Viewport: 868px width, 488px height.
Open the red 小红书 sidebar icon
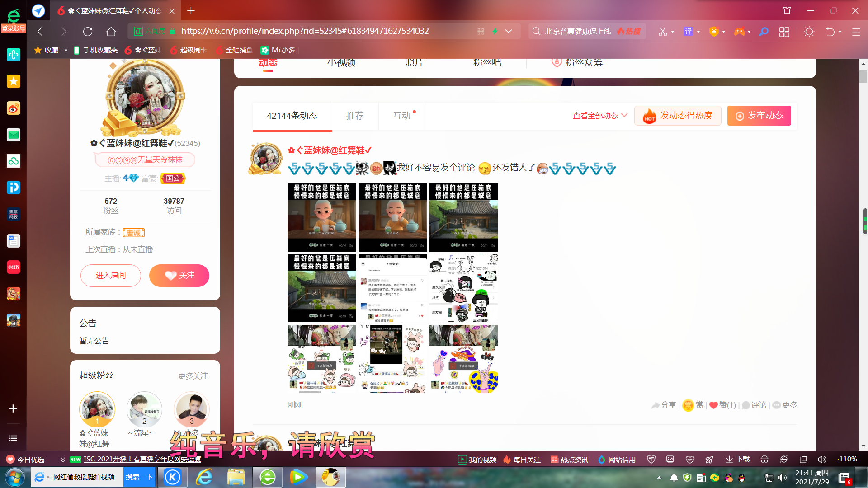coord(14,267)
